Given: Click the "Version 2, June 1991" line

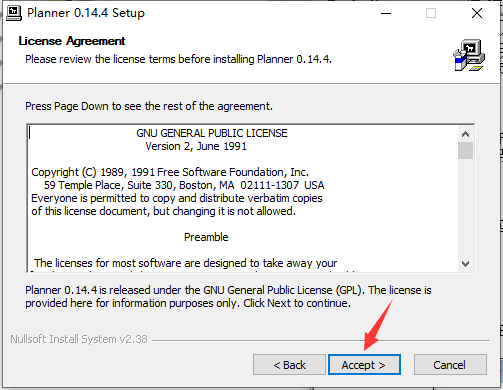Looking at the screenshot, I should click(196, 146).
